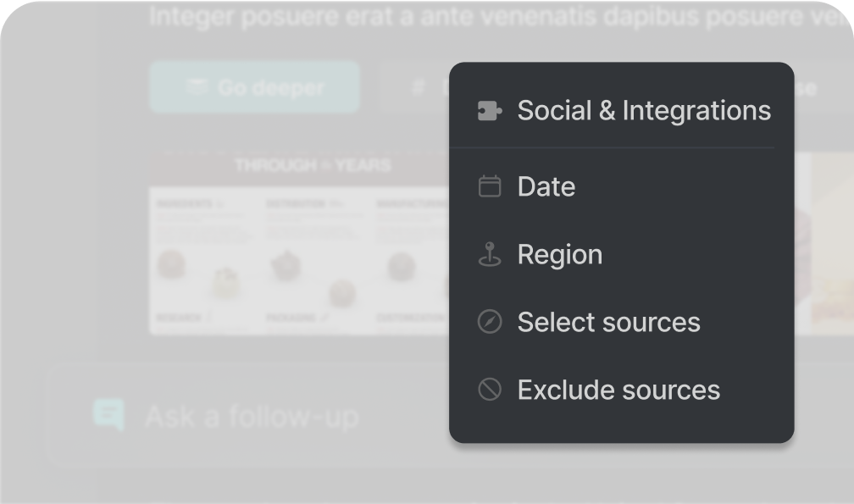The image size is (854, 504).
Task: Select the Region filter option
Action: pyautogui.click(x=560, y=254)
